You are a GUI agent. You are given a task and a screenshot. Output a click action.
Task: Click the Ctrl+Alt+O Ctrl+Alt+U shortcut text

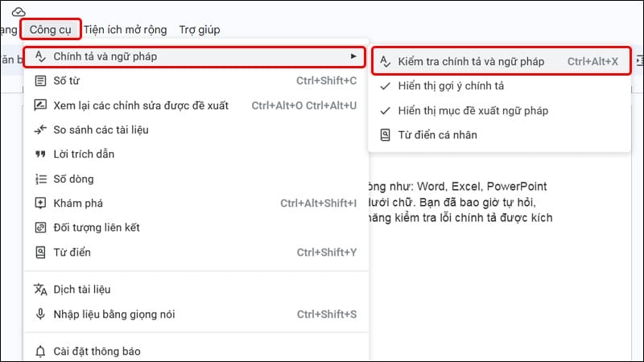(x=304, y=105)
